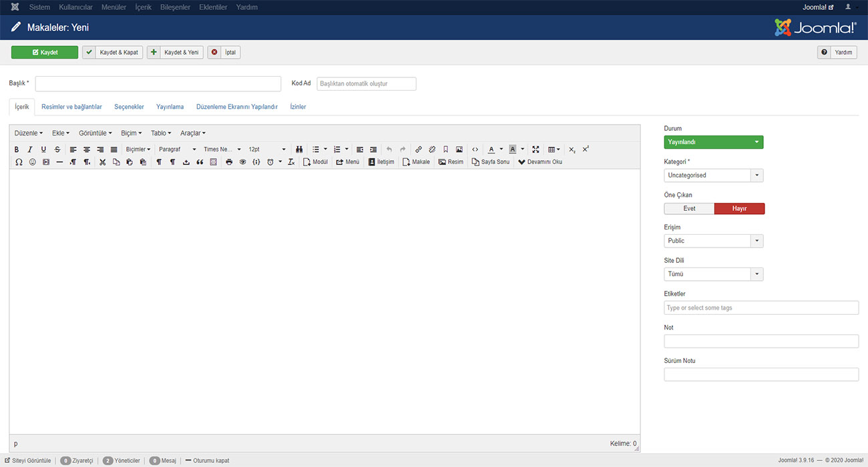This screenshot has width=868, height=467.
Task: Open the text color picker arrow
Action: pos(501,149)
